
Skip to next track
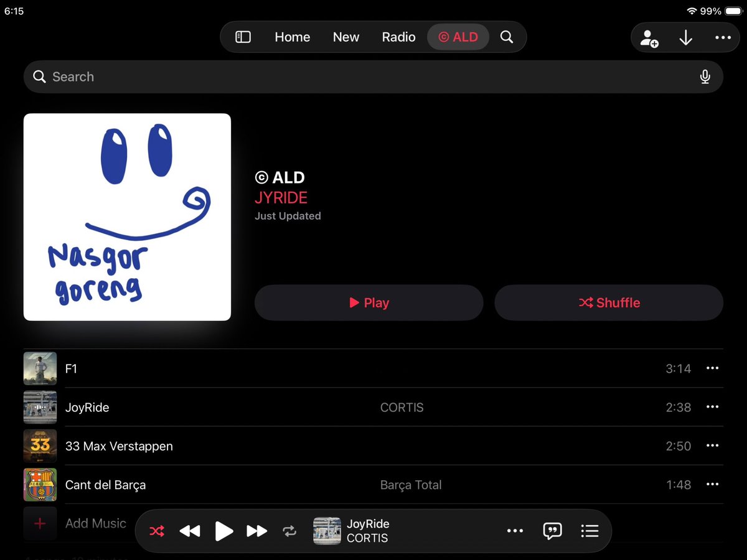pos(256,531)
